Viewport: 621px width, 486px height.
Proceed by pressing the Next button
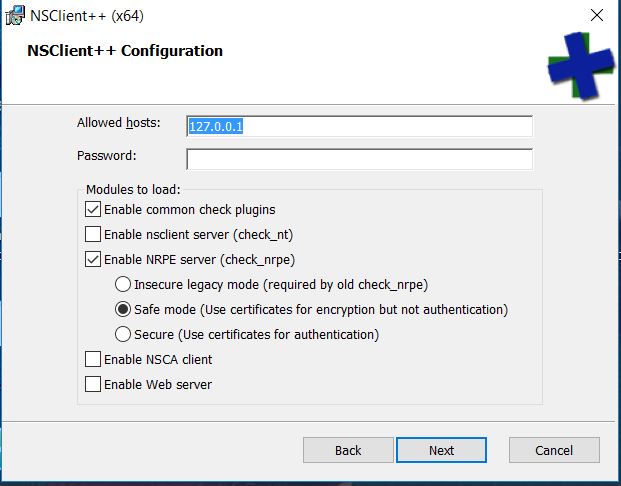[x=441, y=450]
